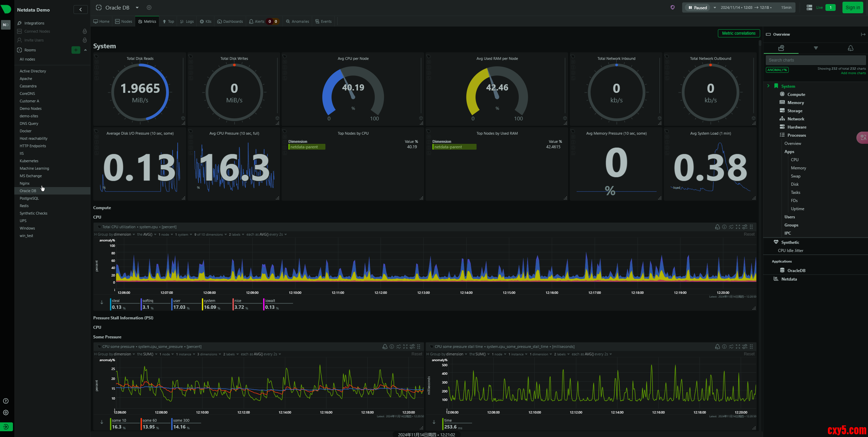Expand the System section chevron in chart tree
This screenshot has height=437, width=868.
[x=768, y=86]
